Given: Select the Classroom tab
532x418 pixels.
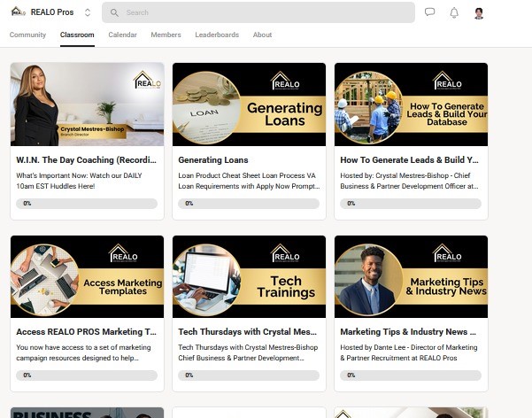Looking at the screenshot, I should (x=77, y=35).
